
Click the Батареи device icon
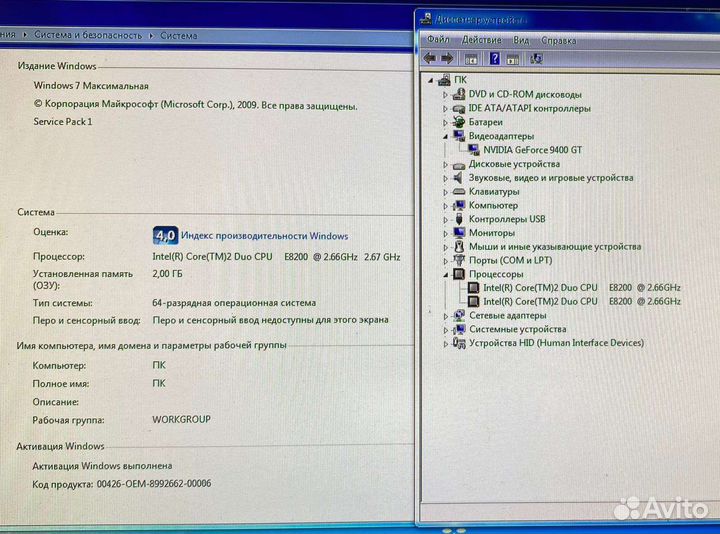(x=459, y=122)
